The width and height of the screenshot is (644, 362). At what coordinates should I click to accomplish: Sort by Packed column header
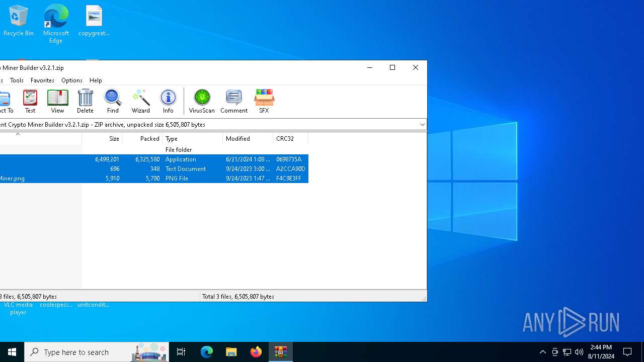(142, 138)
